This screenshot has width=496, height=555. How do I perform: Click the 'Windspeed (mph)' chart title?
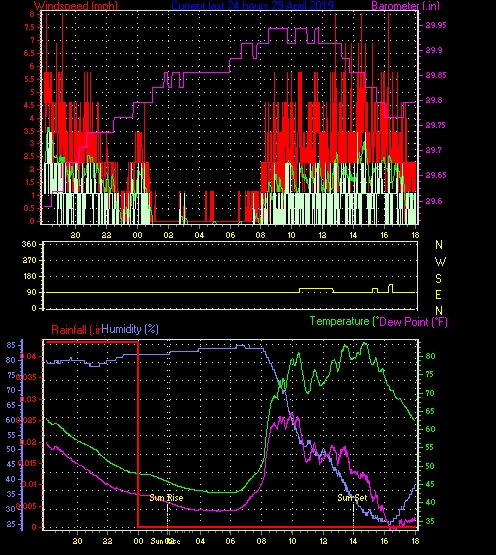[x=76, y=5]
